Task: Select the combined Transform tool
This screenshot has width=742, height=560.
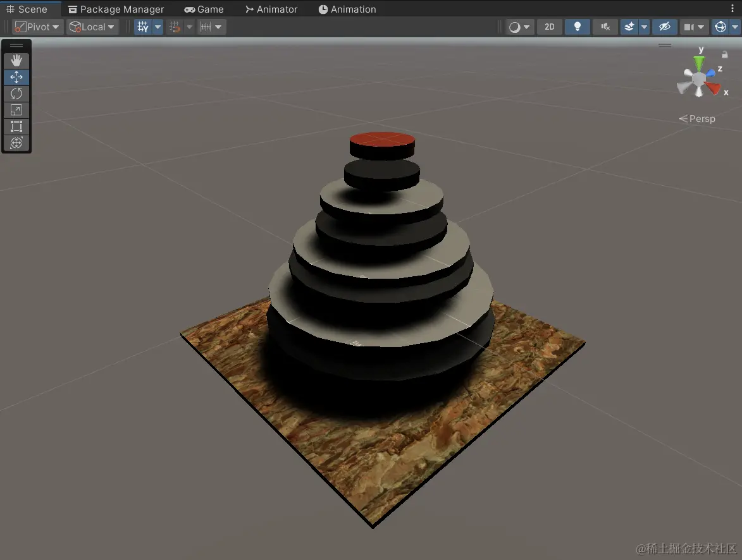Action: coord(16,143)
